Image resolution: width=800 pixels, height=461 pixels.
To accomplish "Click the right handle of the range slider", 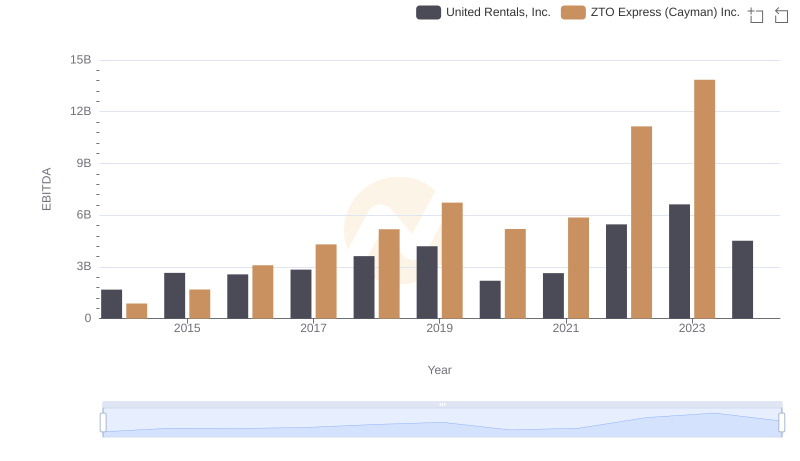I will [782, 423].
